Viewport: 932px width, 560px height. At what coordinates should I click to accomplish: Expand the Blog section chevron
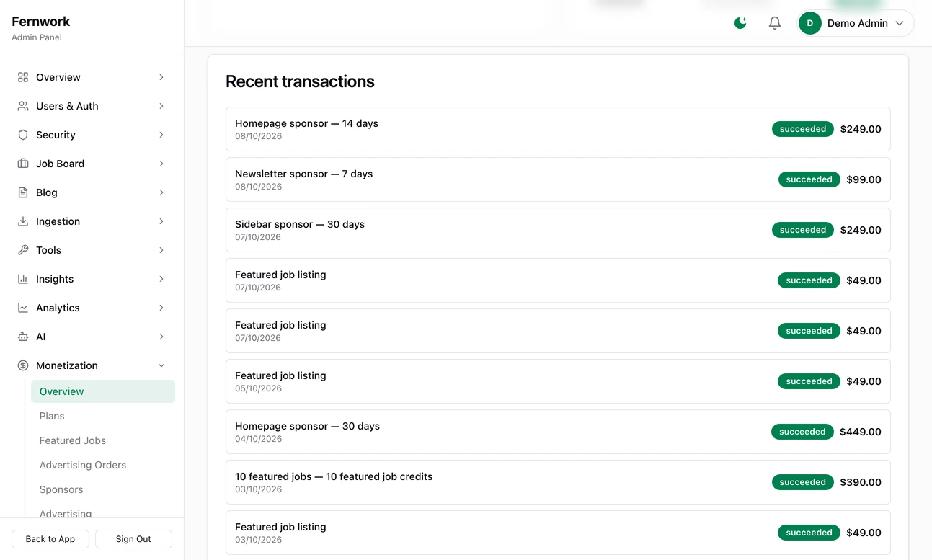161,192
